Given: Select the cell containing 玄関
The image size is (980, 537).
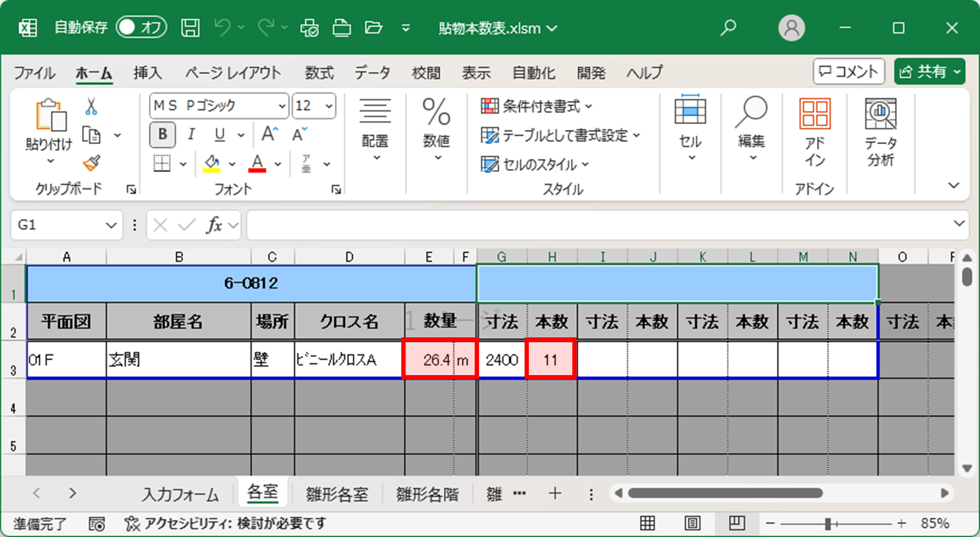Looking at the screenshot, I should point(178,360).
